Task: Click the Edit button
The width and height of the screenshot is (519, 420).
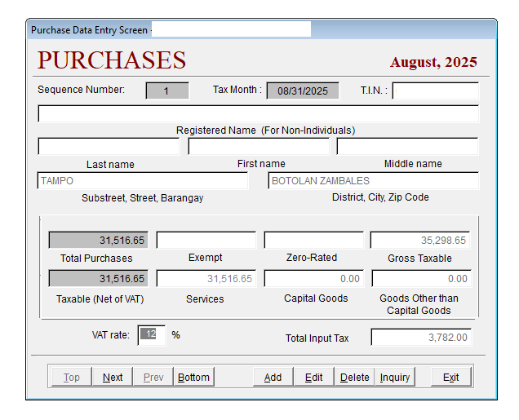Action: [x=314, y=377]
